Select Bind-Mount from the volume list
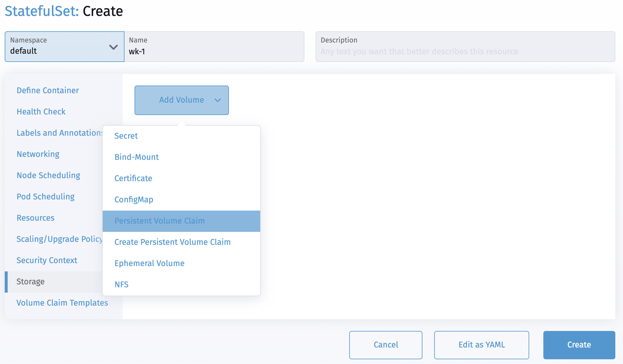This screenshot has width=623, height=364. (x=136, y=157)
